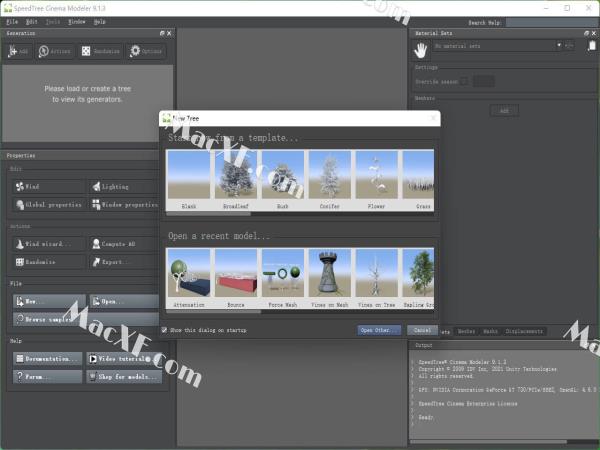600x450 pixels.
Task: Click the Add button under Members
Action: point(504,111)
